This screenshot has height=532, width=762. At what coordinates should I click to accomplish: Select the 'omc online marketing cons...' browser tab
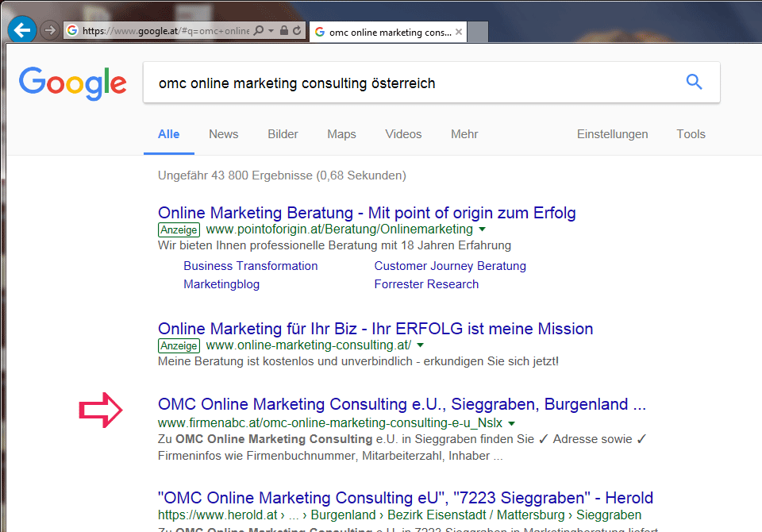[x=388, y=32]
